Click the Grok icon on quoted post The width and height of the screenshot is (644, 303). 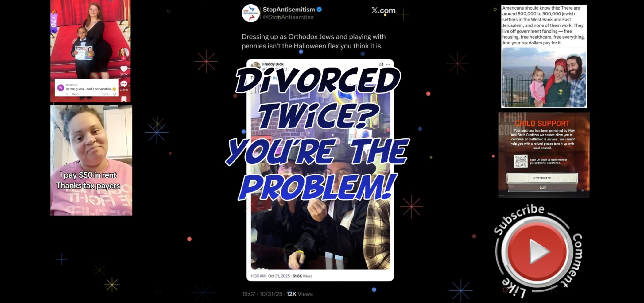point(381,64)
